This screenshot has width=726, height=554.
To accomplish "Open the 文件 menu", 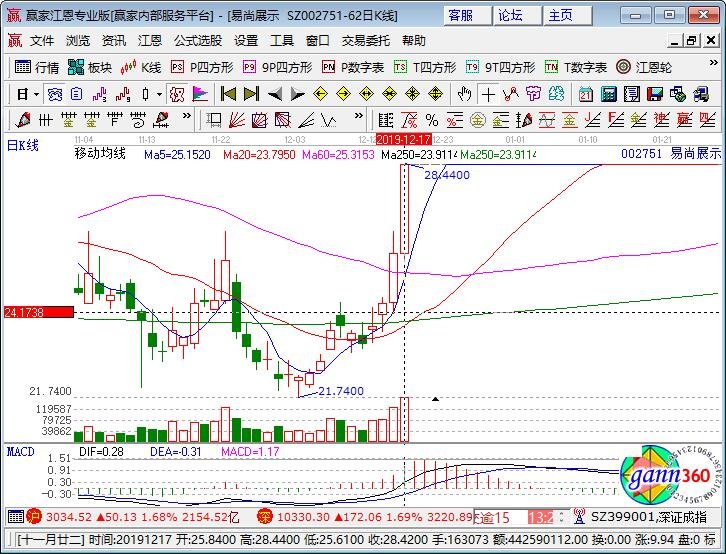I will coord(42,41).
